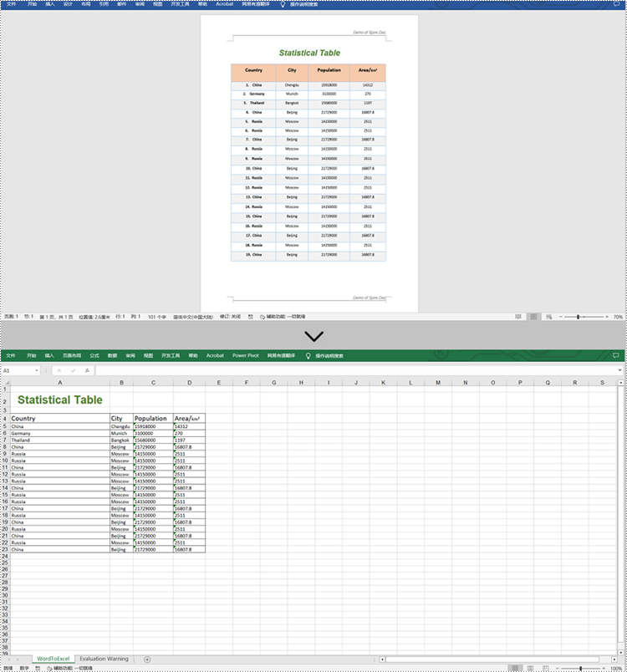Viewport: 627px width, 672px height.
Task: Click the 100% zoom level in Excel
Action: 616,669
